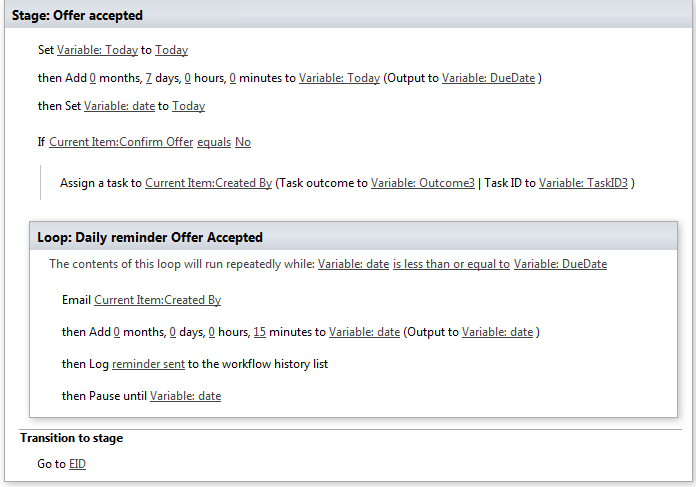
Task: Click the No value in the If condition
Action: (x=243, y=142)
